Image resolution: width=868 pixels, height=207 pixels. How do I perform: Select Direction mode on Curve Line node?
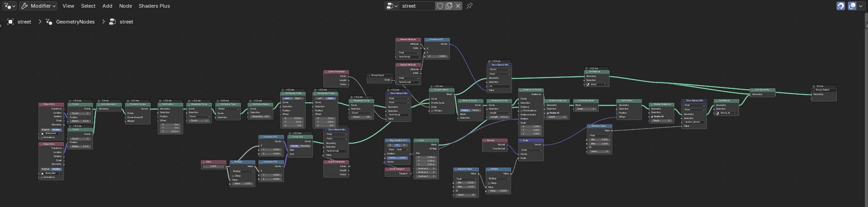click(305, 146)
